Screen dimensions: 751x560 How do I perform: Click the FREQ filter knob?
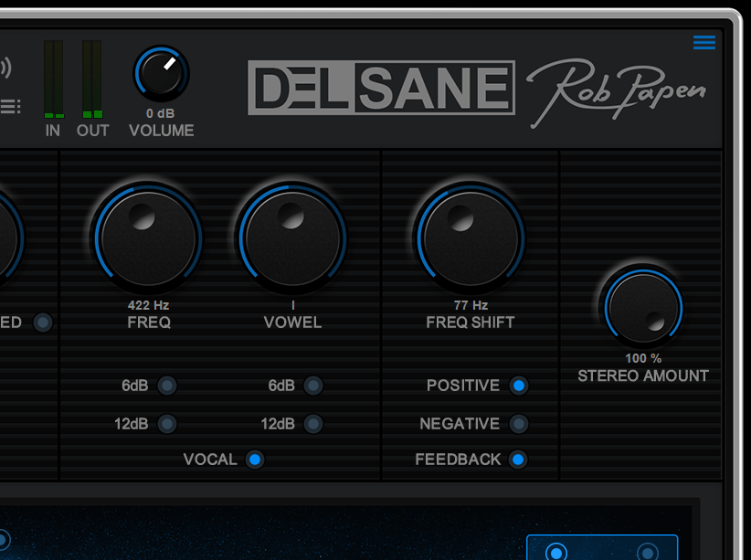point(149,238)
